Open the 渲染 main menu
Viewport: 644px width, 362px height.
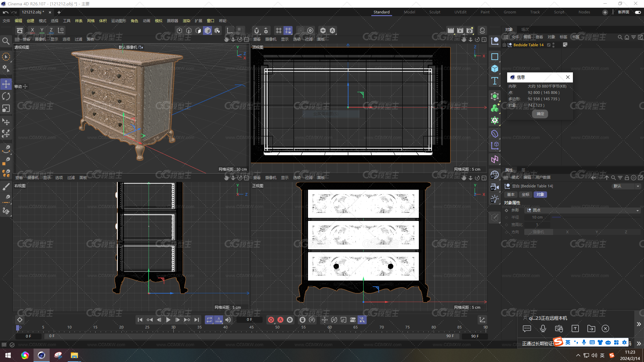[186, 21]
